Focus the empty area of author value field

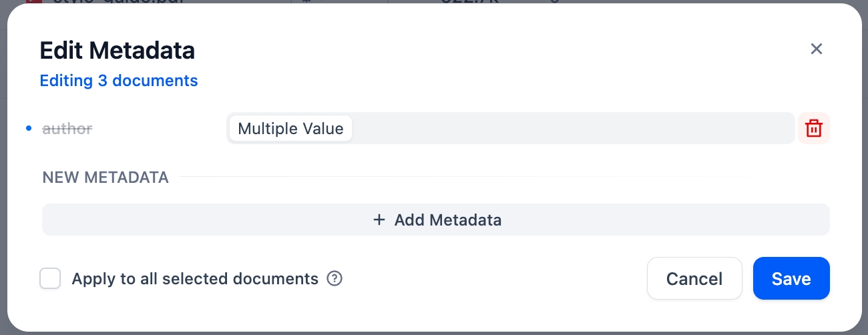pyautogui.click(x=568, y=128)
